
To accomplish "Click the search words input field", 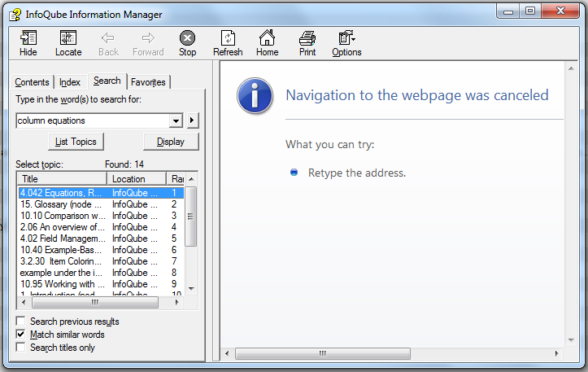I will coord(93,120).
